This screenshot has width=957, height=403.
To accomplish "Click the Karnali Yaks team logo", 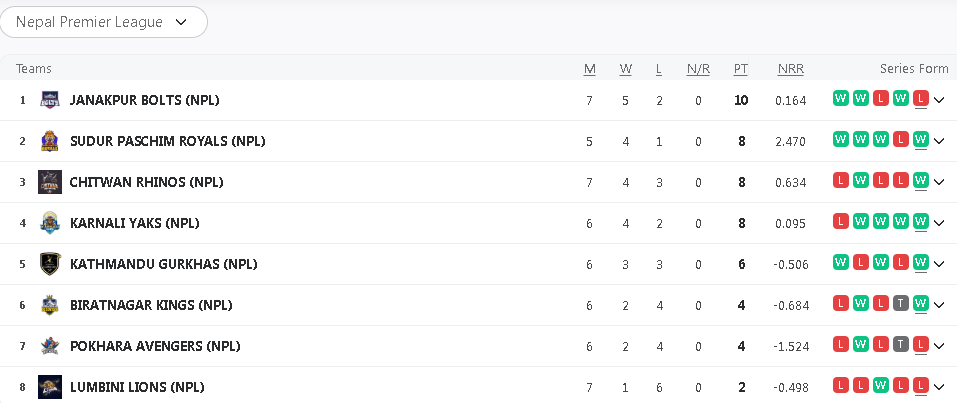I will point(50,223).
